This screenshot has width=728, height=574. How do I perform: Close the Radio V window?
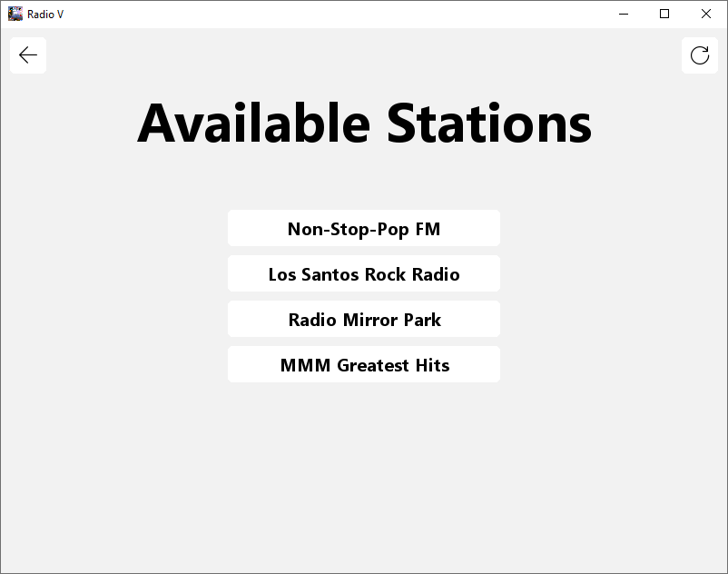[705, 14]
